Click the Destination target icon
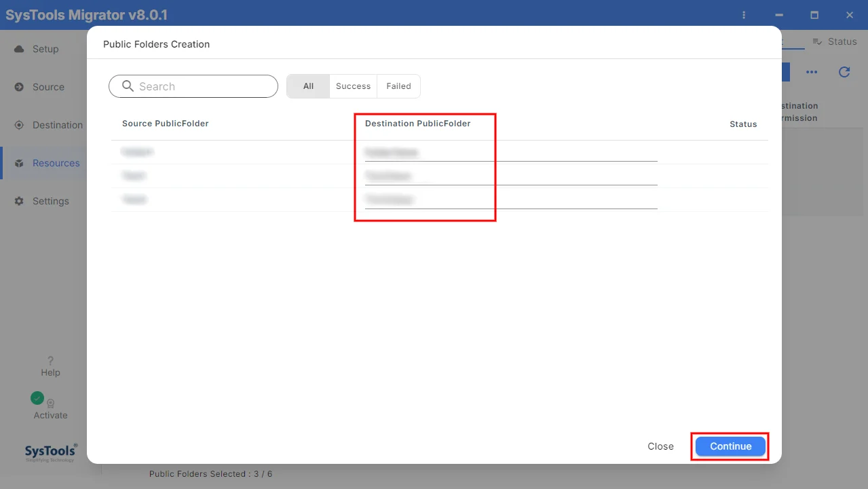 click(19, 125)
